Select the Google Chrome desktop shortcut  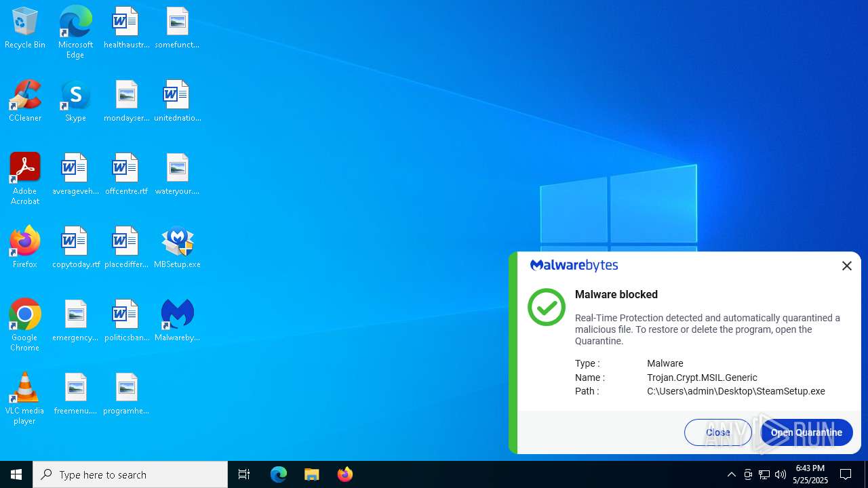[x=25, y=325]
